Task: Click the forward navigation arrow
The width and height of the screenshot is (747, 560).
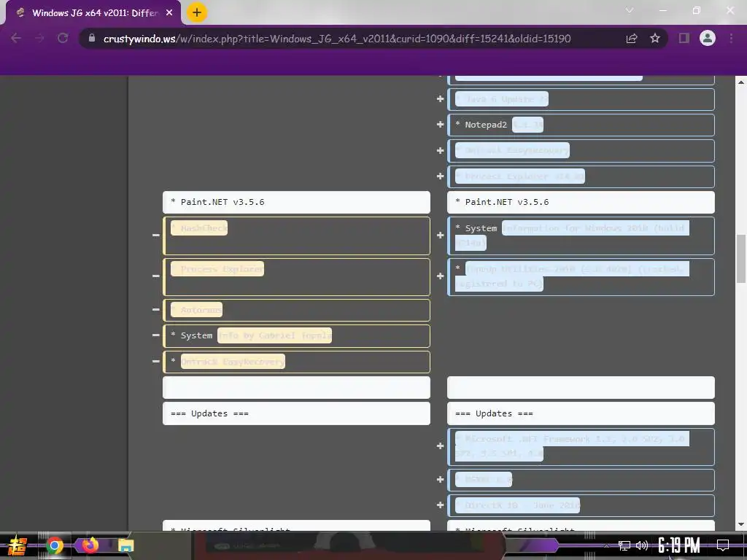Action: click(x=39, y=38)
